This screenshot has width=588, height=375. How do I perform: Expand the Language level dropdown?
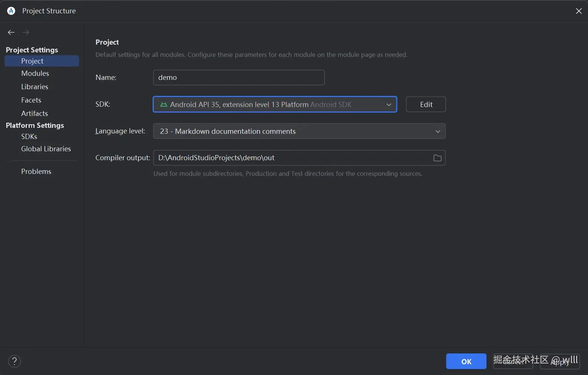(438, 131)
